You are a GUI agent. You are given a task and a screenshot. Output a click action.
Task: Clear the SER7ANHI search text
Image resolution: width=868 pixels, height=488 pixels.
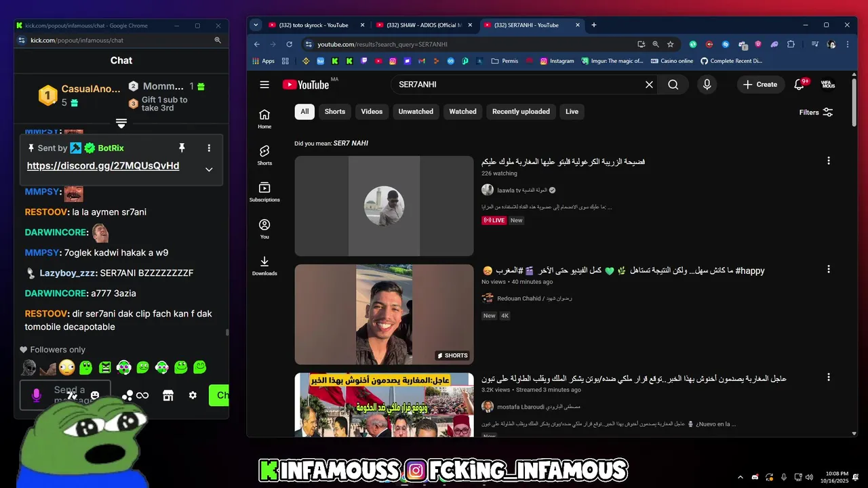tap(649, 85)
